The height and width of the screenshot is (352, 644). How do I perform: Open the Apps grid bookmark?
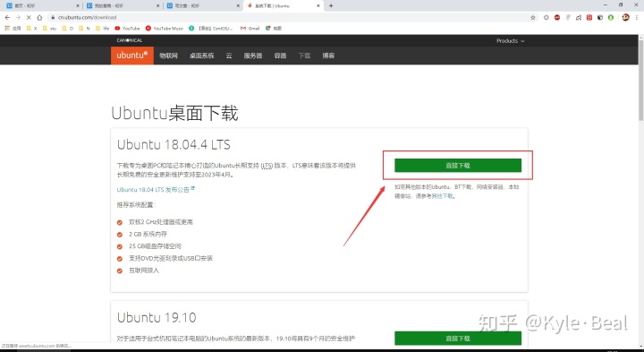click(13, 29)
